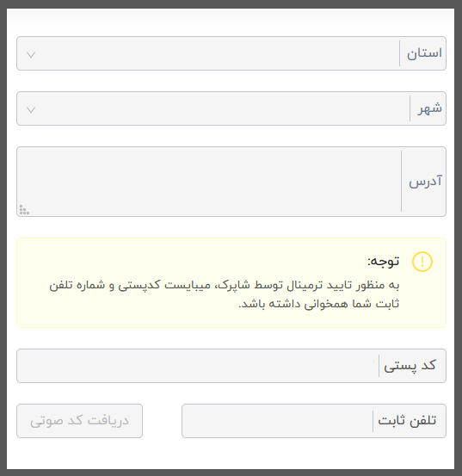Click the address textarea resize grip
Viewport: 462px width, 476px height.
[x=24, y=210]
